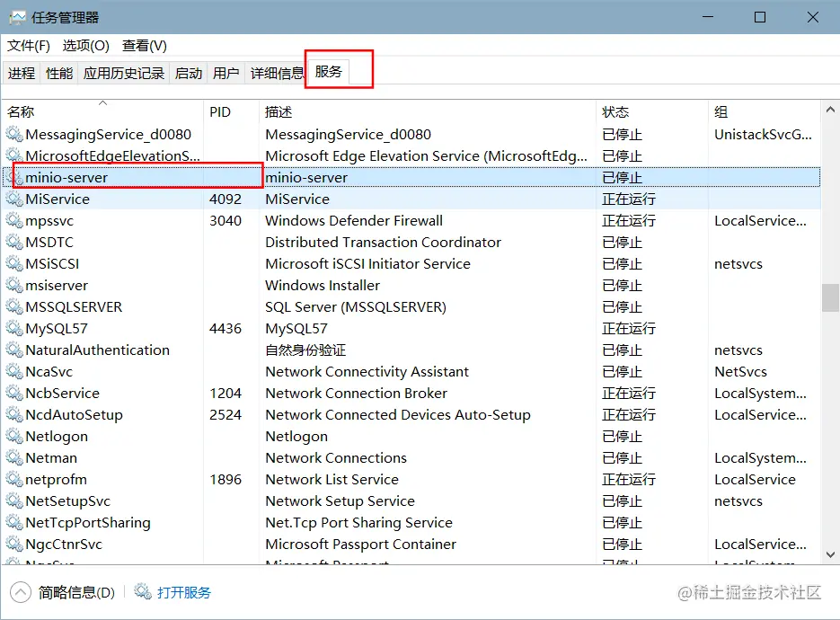
Task: Switch to the 性能 tab
Action: point(59,73)
